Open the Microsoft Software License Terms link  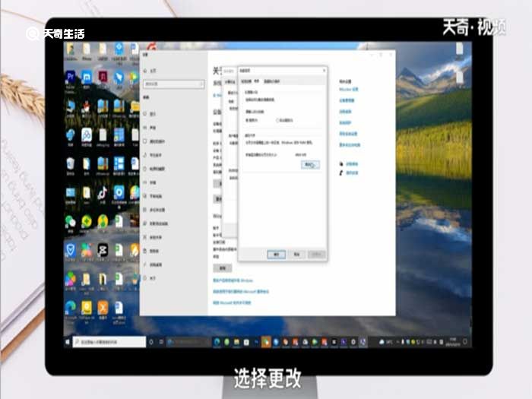pos(232,302)
